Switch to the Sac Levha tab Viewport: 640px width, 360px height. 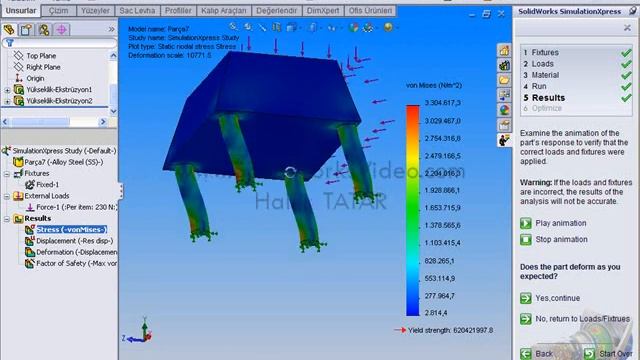[x=137, y=11]
